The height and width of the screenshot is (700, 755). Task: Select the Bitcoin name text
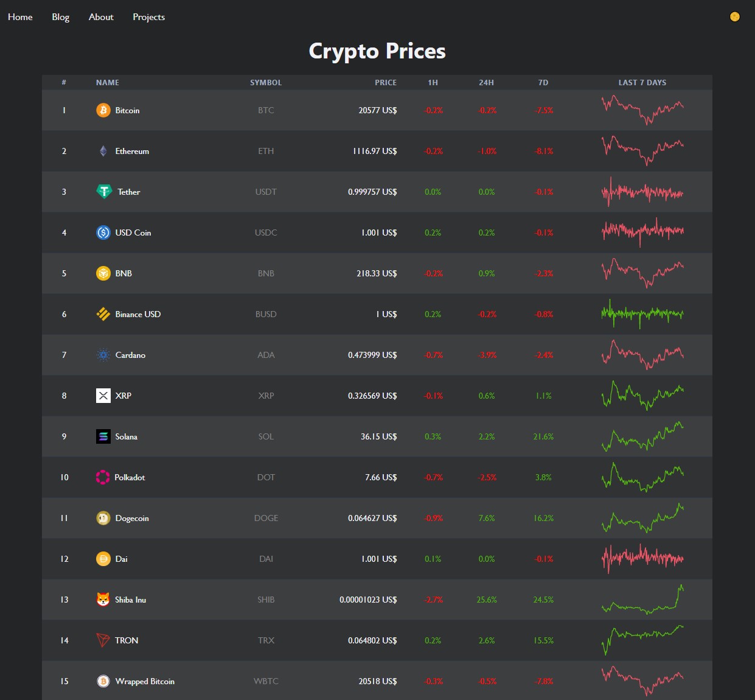127,110
